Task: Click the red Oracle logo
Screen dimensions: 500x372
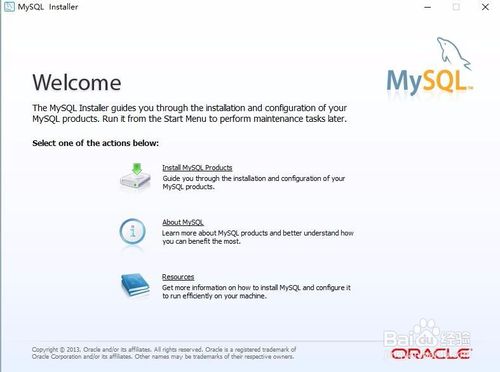Action: (431, 354)
